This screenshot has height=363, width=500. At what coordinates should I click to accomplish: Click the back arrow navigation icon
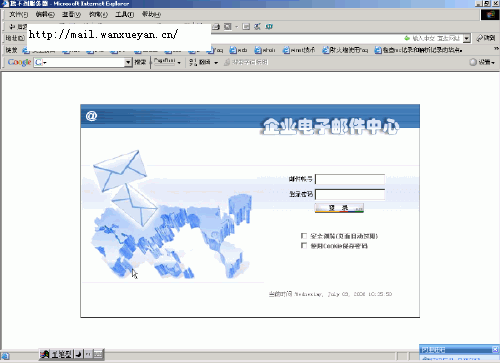(12, 26)
